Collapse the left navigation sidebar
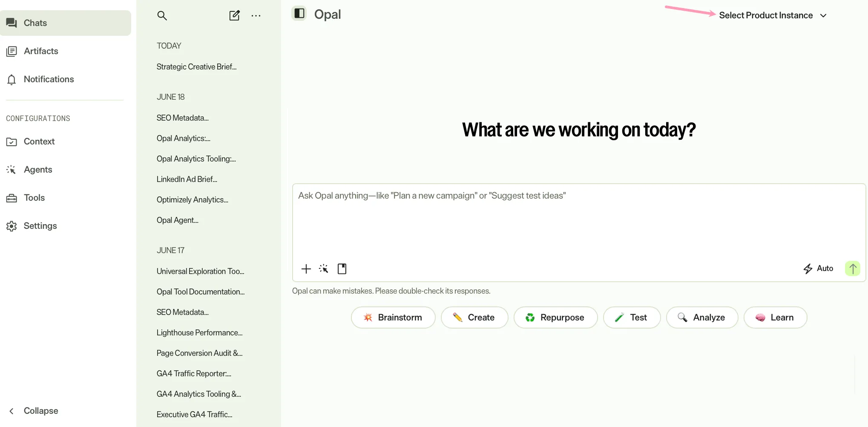The image size is (868, 427). 33,411
